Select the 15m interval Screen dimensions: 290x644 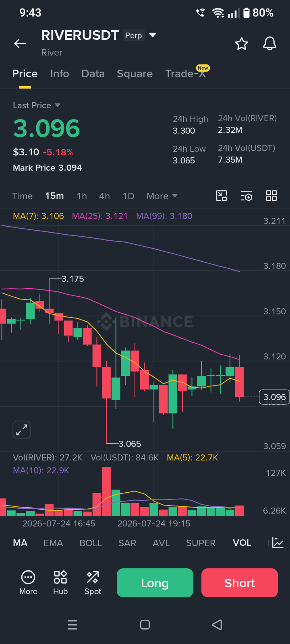click(x=54, y=196)
